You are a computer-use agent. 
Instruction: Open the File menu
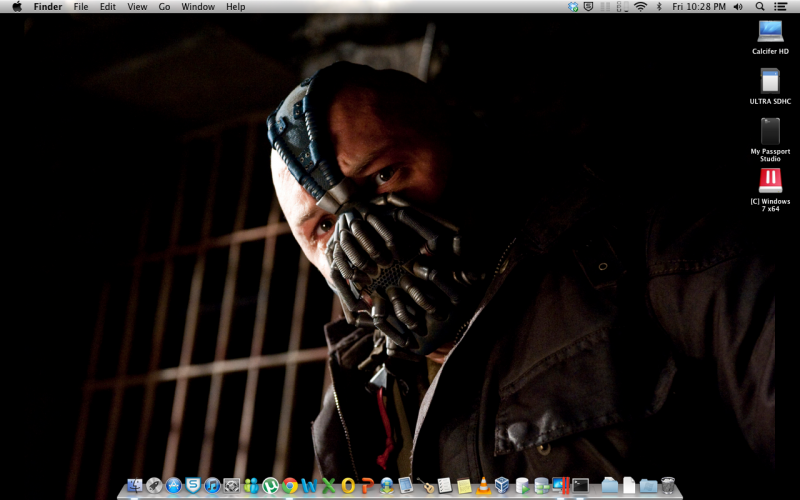[81, 7]
